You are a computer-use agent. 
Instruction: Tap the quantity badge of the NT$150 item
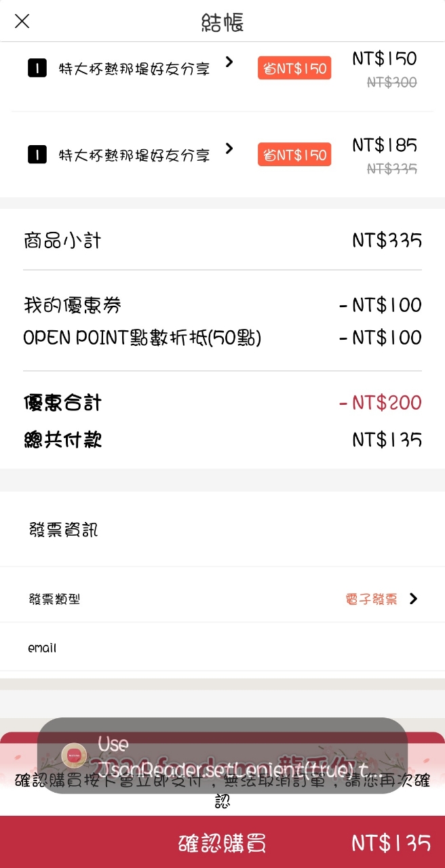tap(37, 68)
